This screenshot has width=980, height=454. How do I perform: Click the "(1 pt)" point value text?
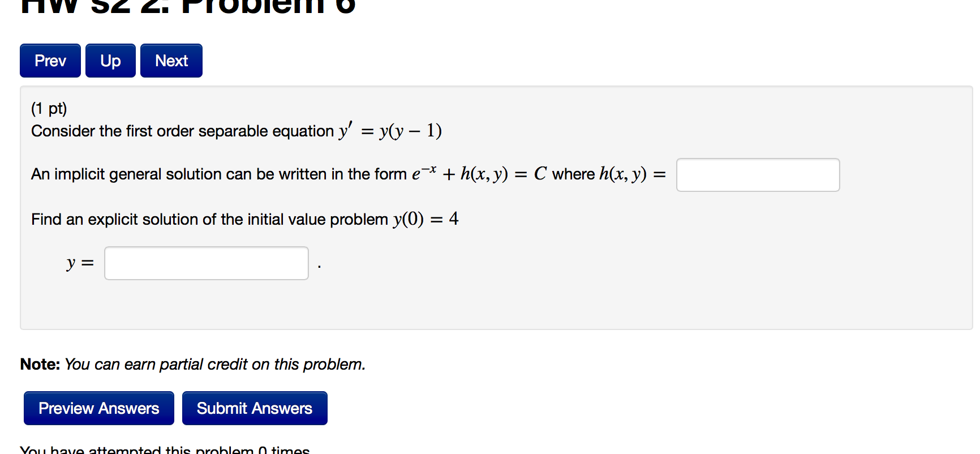[x=49, y=108]
